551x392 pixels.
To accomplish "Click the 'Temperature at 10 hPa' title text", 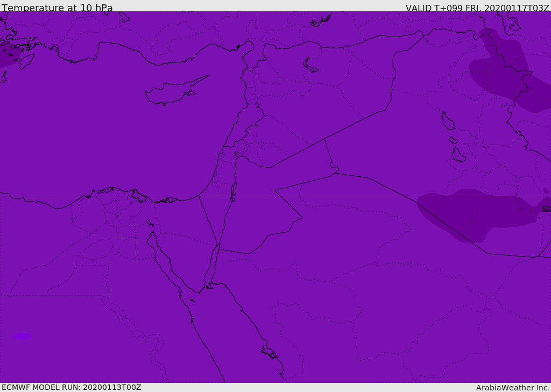I will [x=57, y=8].
